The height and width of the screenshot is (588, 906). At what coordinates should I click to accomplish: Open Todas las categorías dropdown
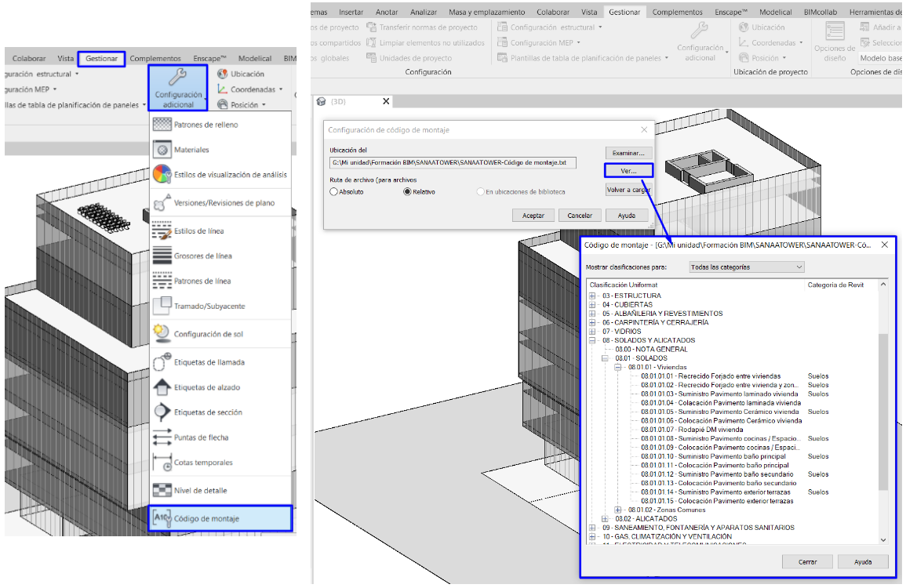(x=747, y=267)
